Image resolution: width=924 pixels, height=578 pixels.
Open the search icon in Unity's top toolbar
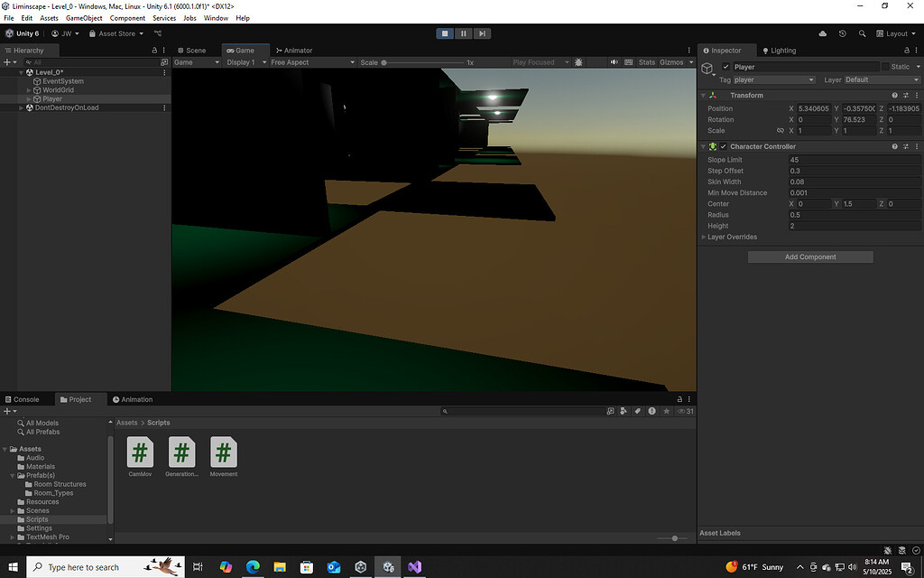tap(863, 33)
